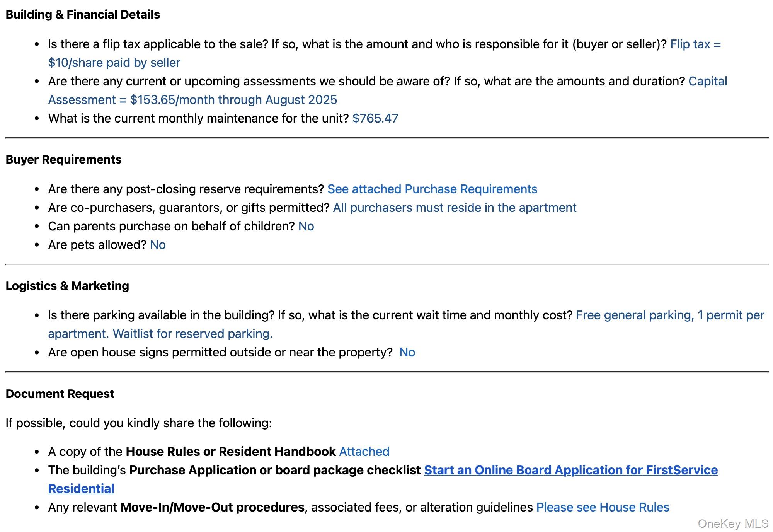Click 'Waitlist for reserved parking' text

(x=192, y=334)
